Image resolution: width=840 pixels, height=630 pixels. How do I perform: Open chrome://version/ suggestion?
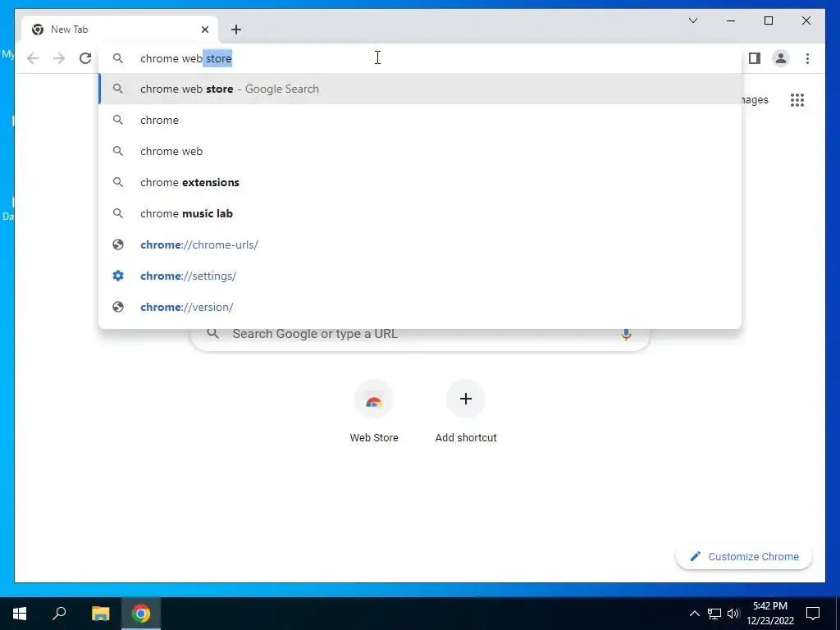tap(420, 307)
